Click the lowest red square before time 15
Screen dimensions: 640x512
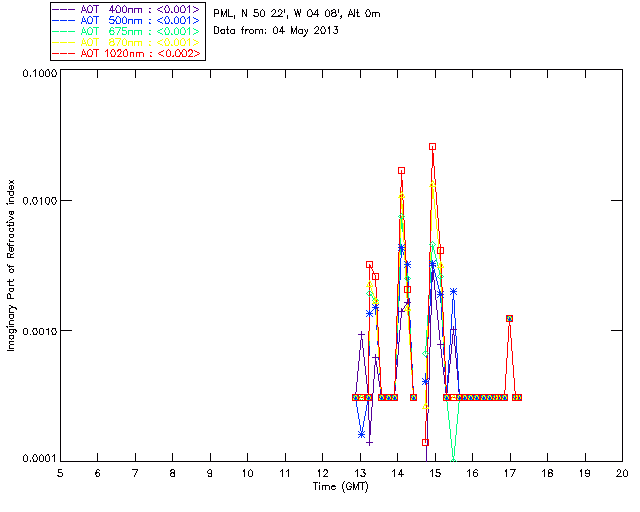425,442
